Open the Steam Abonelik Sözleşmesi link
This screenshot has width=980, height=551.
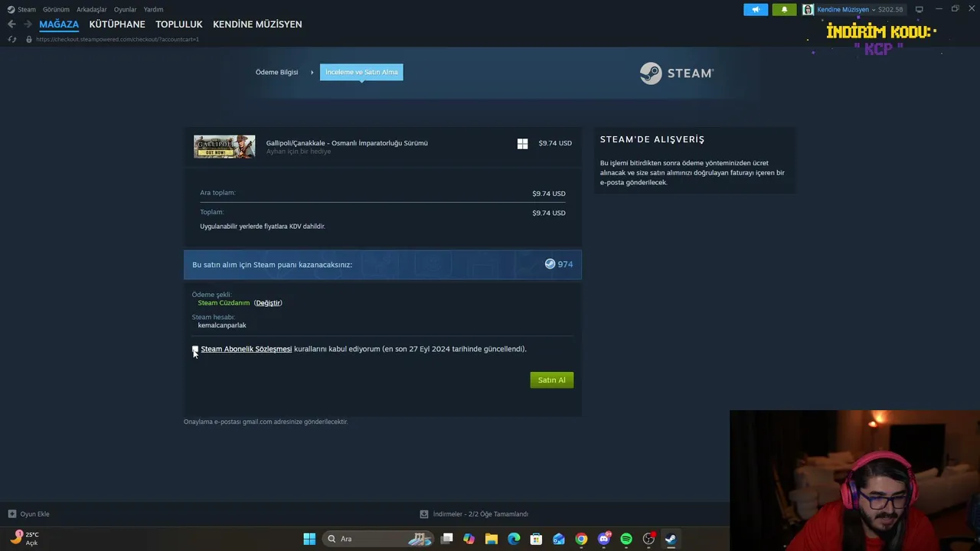(247, 349)
